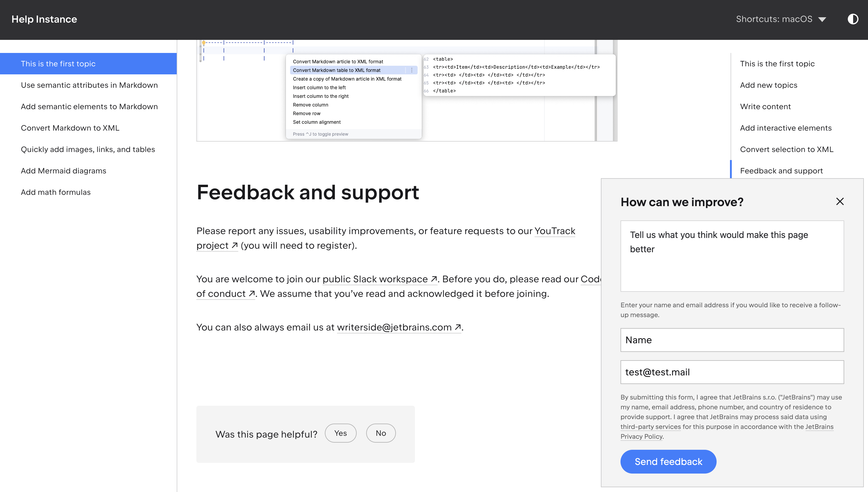Click the Name input field
The width and height of the screenshot is (868, 492).
[x=732, y=340]
